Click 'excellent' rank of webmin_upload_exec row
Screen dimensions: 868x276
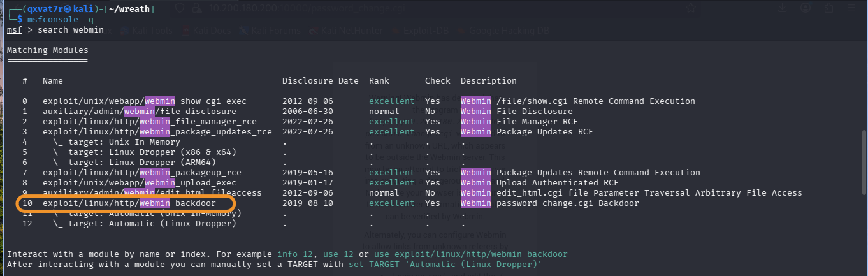point(392,183)
